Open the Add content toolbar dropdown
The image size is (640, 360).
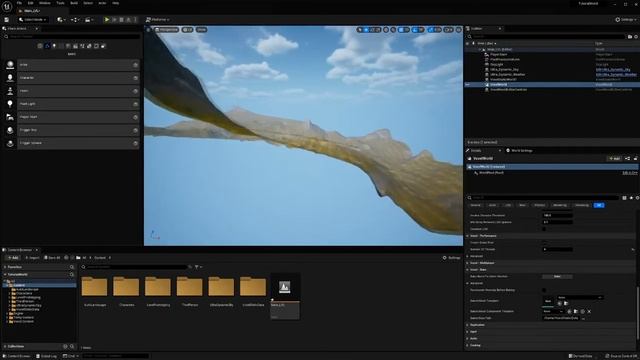(61, 20)
